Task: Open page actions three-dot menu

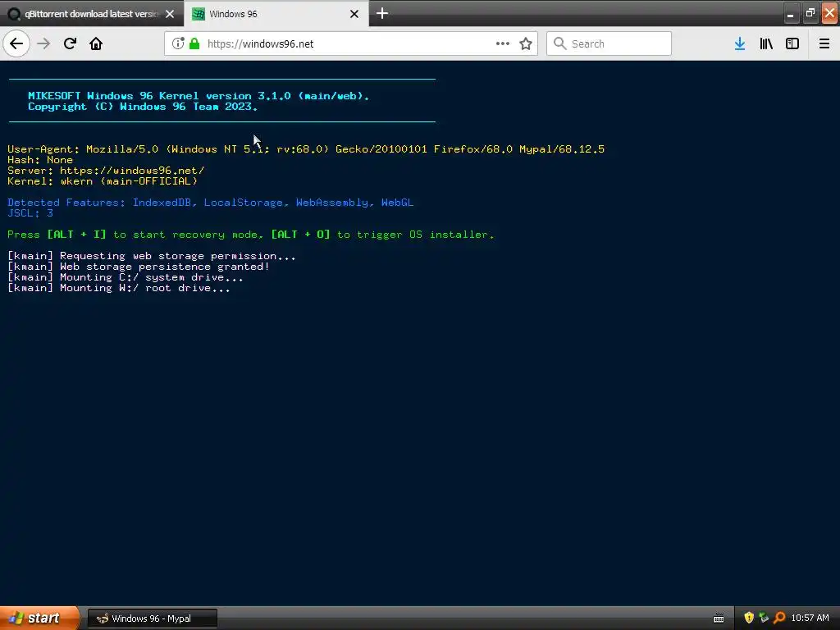Action: (503, 43)
